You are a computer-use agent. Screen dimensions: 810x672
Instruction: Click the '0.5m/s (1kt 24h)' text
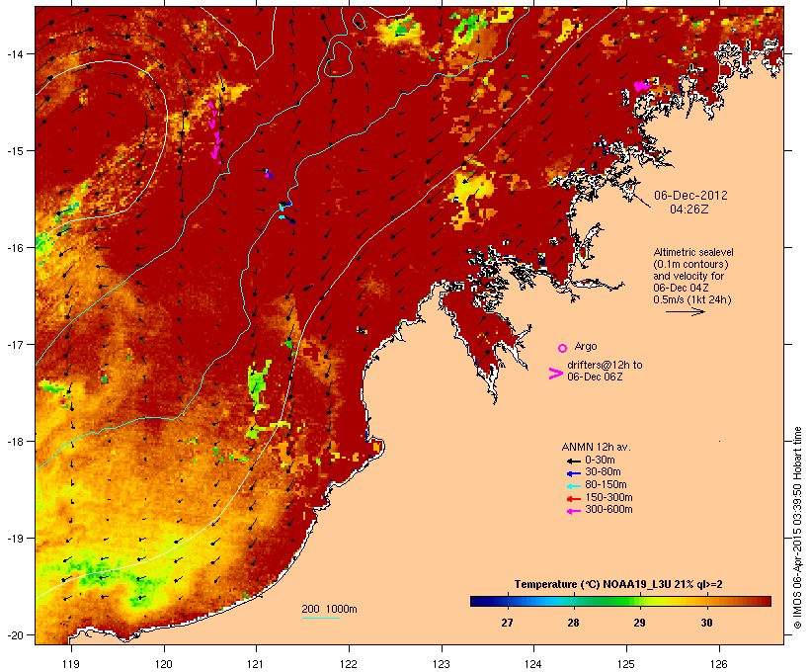coord(692,299)
